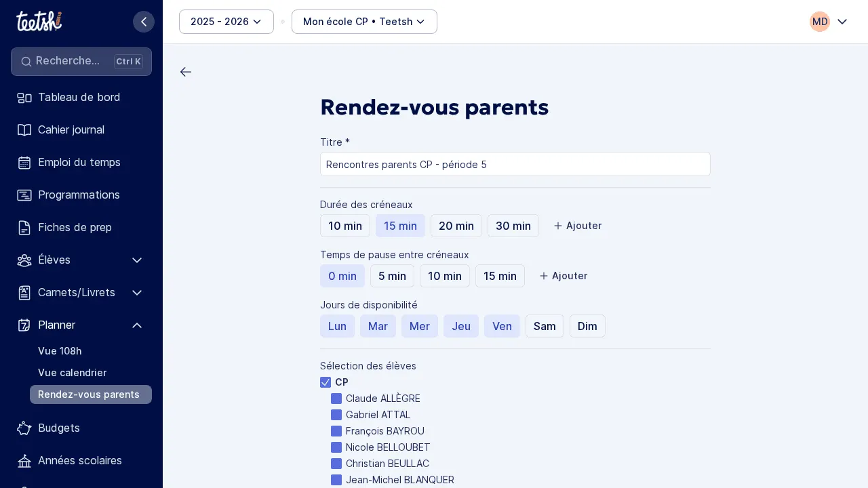Click the Fiches de prep document icon

pos(24,228)
